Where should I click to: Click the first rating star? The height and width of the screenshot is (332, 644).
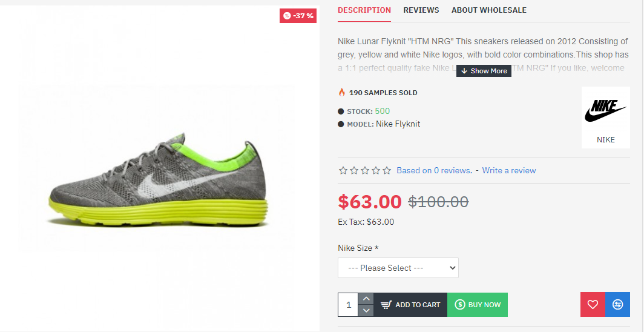point(343,171)
